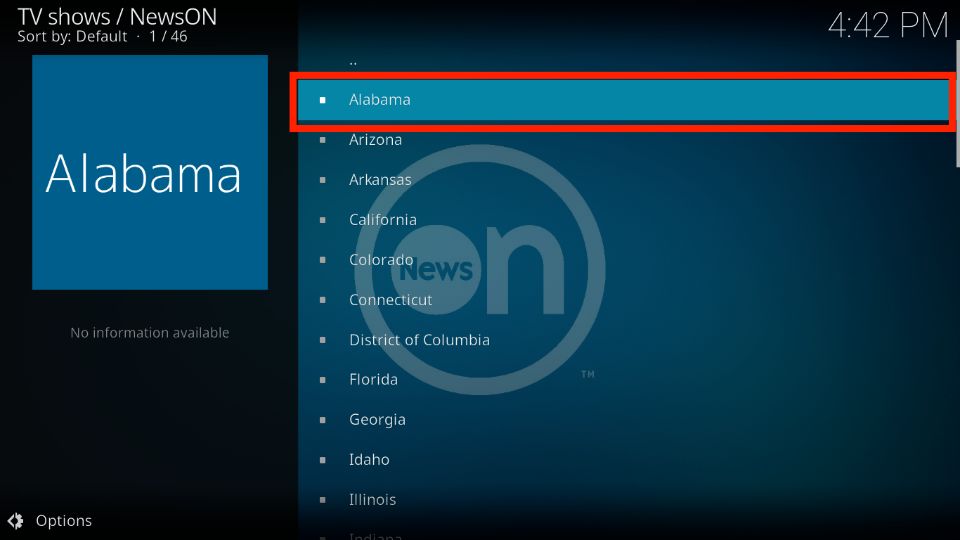Viewport: 960px width, 540px height.
Task: Click the square bullet beside Illinois
Action: (x=323, y=500)
